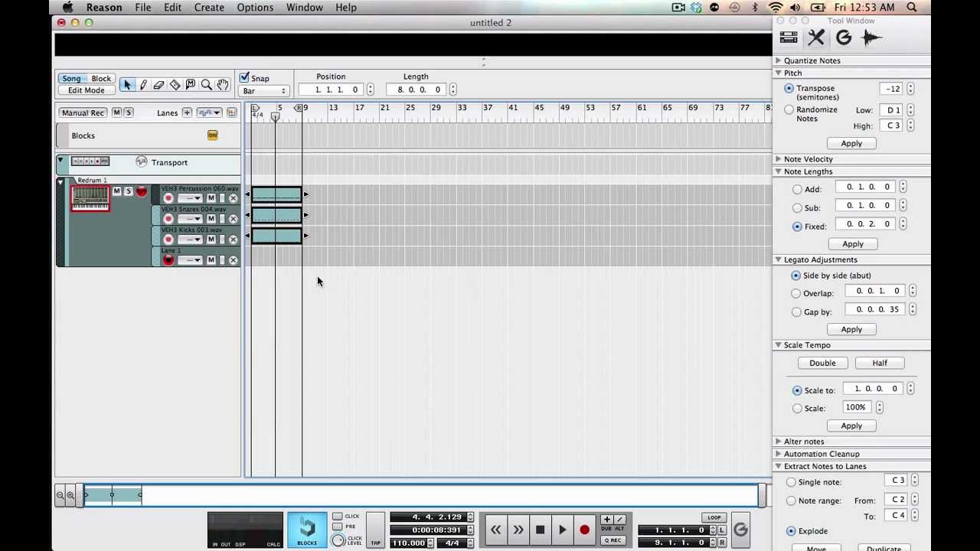
Task: Click the Manual Rec button
Action: pos(83,112)
